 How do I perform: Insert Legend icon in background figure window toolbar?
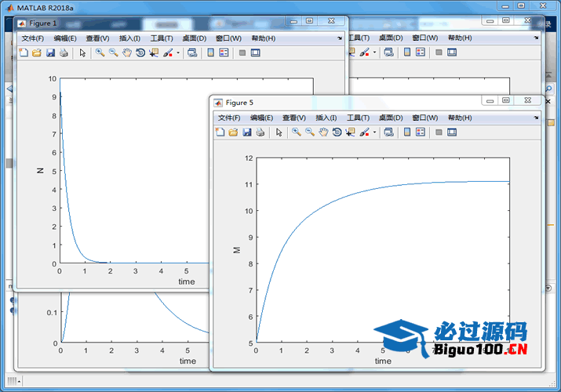(421, 53)
